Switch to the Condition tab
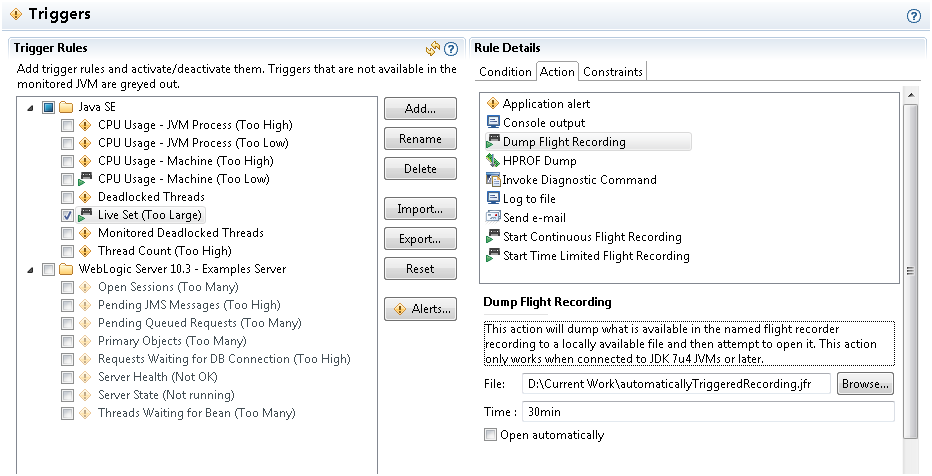This screenshot has width=932, height=476. click(x=505, y=71)
